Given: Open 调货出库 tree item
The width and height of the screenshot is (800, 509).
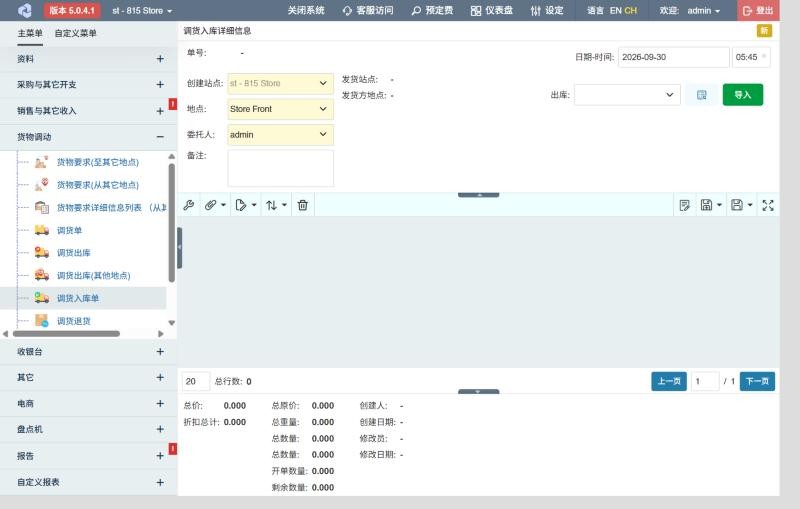Looking at the screenshot, I should pos(73,252).
